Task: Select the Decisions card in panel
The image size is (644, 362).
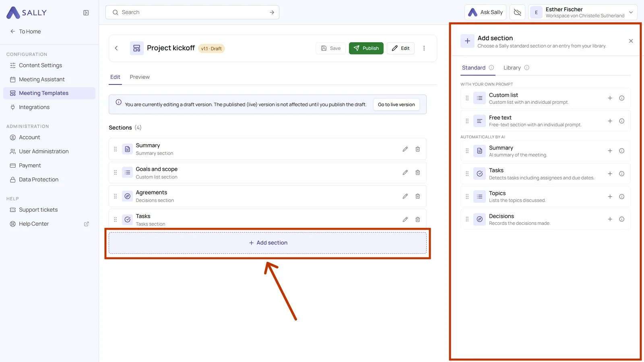Action: tap(545, 219)
